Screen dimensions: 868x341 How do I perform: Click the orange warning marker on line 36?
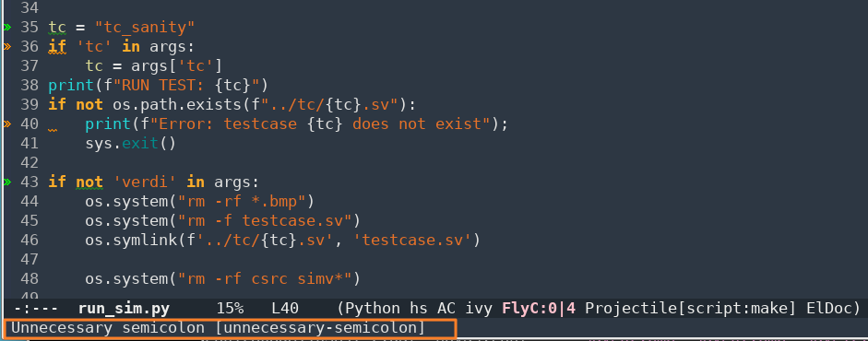point(6,46)
